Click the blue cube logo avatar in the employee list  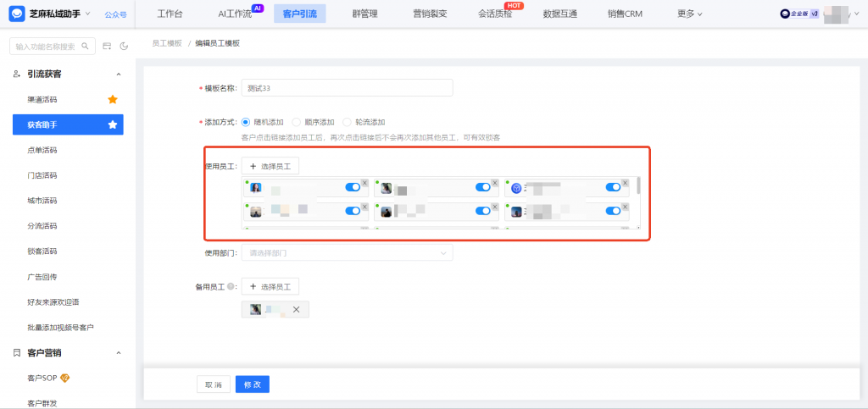point(516,189)
